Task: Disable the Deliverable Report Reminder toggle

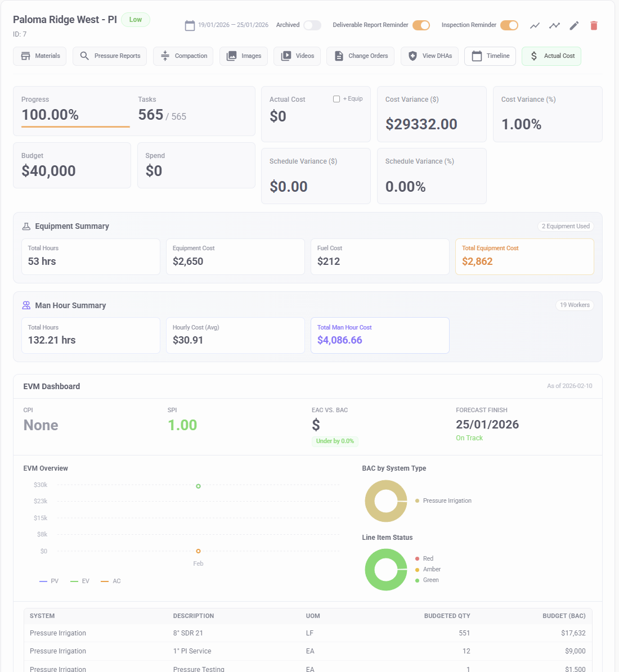Action: (x=421, y=25)
